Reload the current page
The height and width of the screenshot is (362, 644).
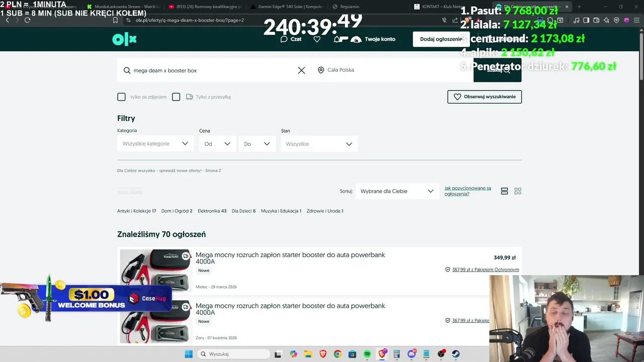[27, 20]
